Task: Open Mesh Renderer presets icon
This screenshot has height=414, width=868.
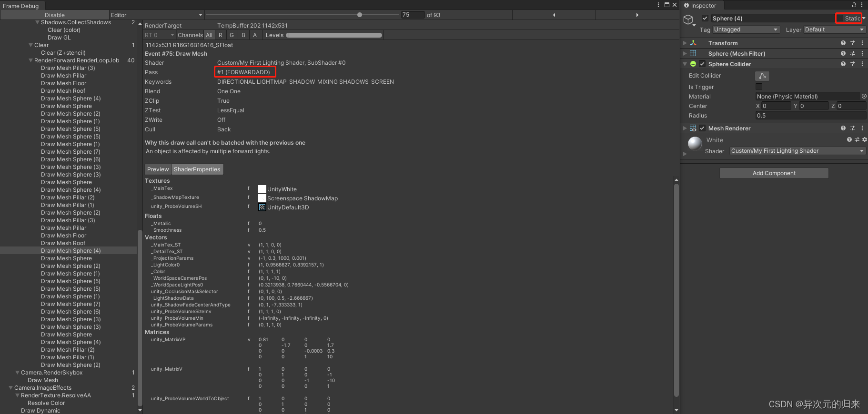Action: (853, 128)
